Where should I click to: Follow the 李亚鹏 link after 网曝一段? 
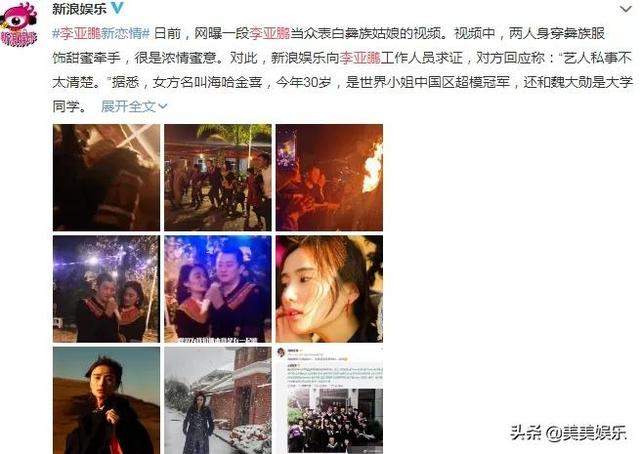pos(269,33)
